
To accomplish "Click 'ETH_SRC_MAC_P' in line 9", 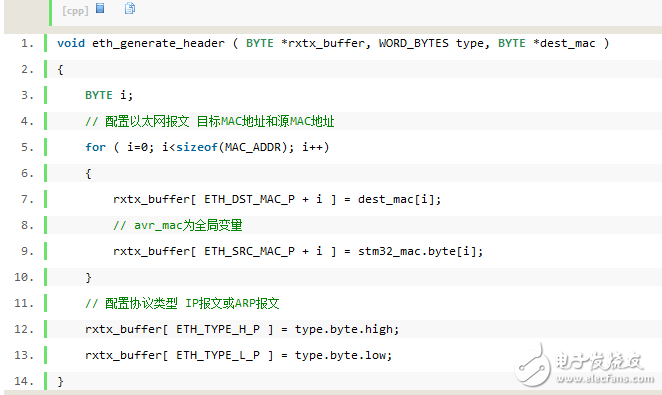I will (x=249, y=251).
